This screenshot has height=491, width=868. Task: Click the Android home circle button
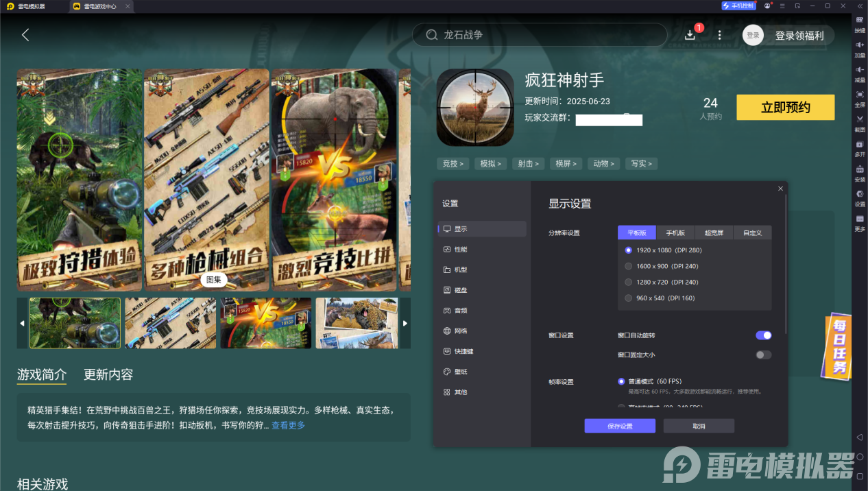[x=860, y=456]
